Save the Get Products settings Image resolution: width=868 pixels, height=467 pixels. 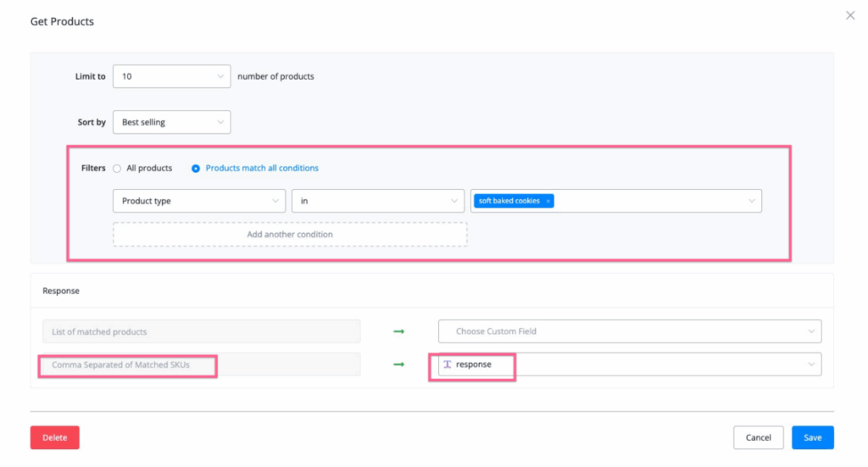pos(812,437)
